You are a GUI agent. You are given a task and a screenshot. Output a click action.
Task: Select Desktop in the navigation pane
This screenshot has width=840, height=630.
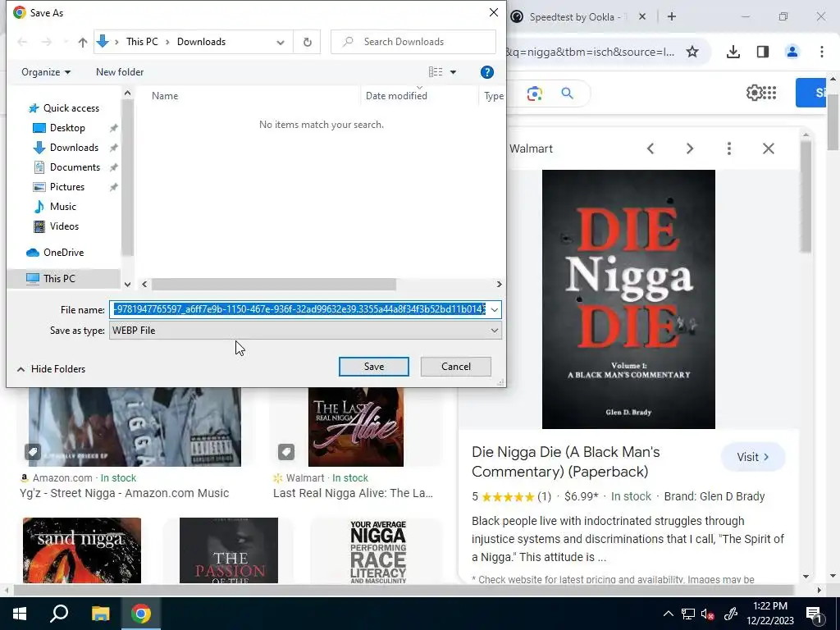(x=67, y=128)
